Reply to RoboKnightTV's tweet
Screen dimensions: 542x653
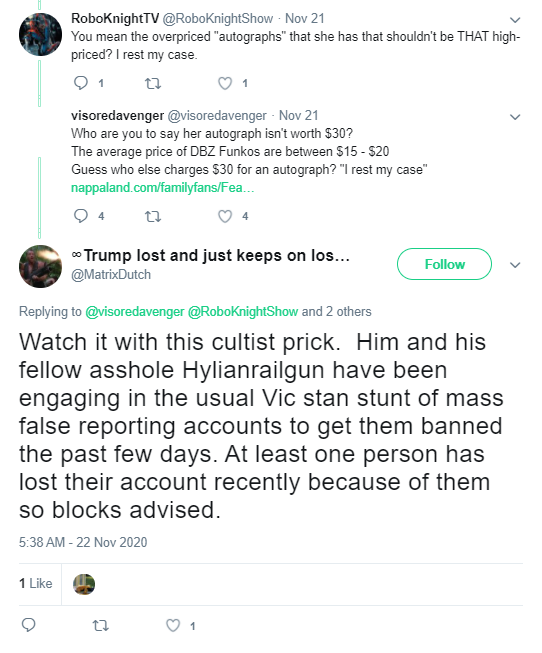(x=81, y=83)
